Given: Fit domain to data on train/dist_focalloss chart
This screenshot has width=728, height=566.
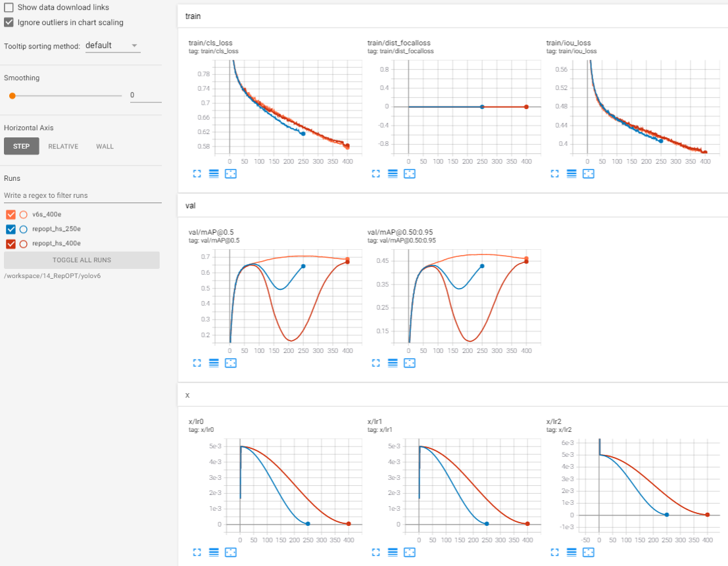Looking at the screenshot, I should pyautogui.click(x=409, y=174).
